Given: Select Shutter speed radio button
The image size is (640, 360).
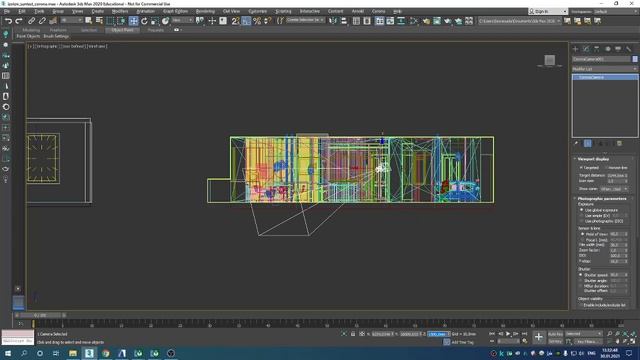Looking at the screenshot, I should click(581, 275).
